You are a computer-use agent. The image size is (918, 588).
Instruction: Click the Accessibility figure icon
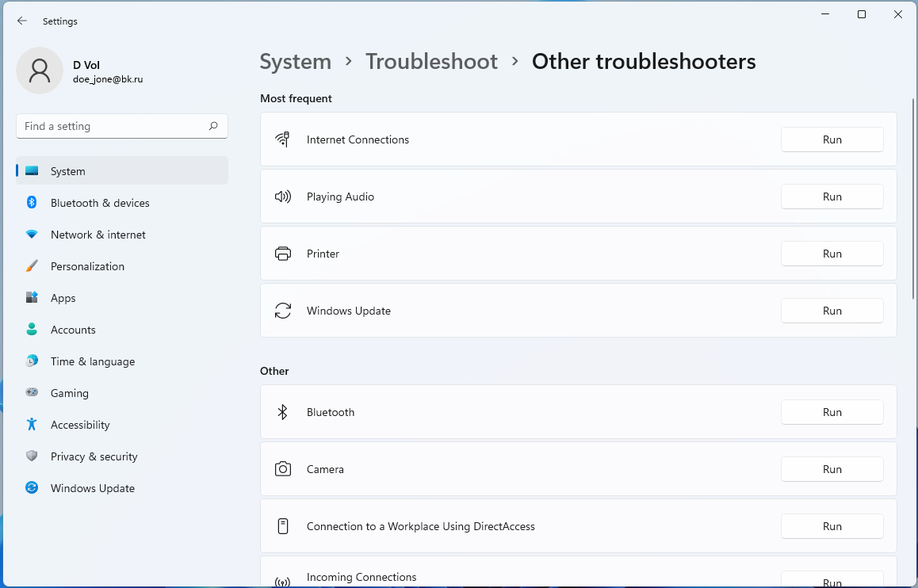pyautogui.click(x=32, y=424)
